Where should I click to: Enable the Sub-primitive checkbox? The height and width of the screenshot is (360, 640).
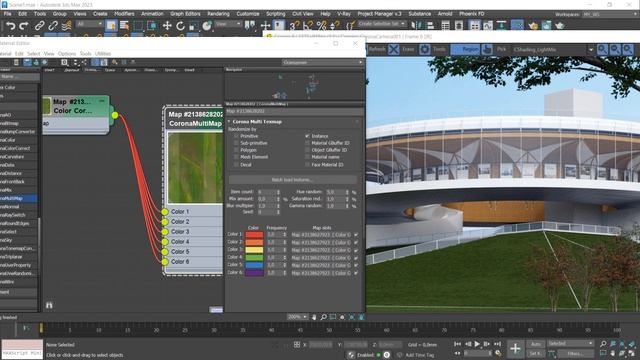pos(236,143)
